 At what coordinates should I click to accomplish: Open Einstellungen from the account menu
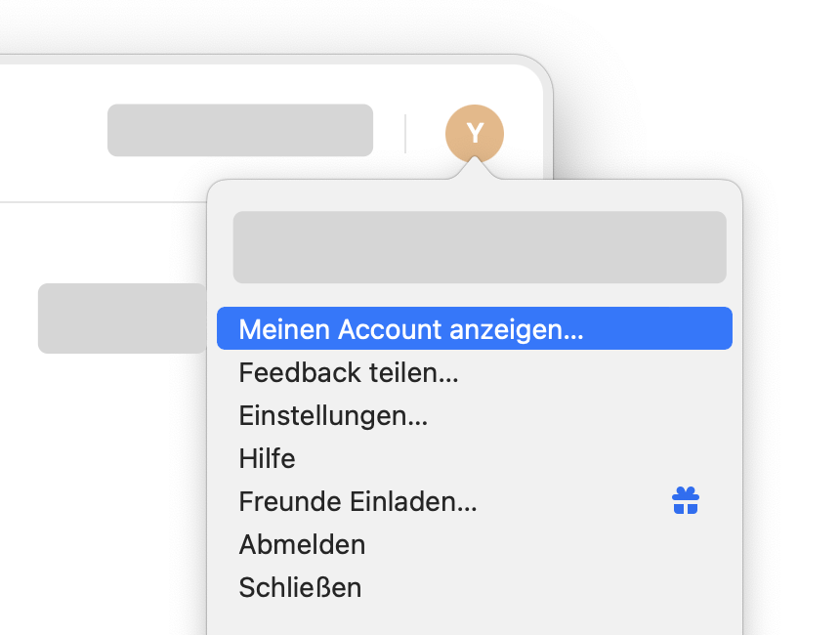coord(474,415)
